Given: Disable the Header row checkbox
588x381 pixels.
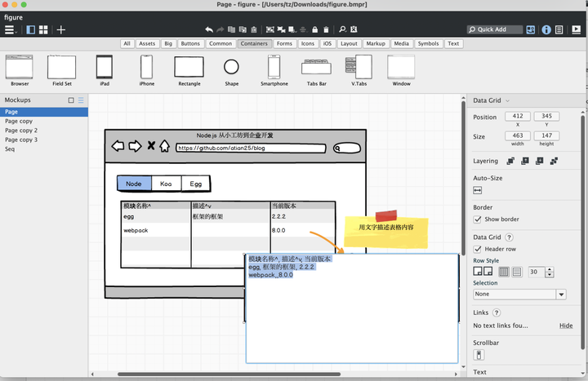Looking at the screenshot, I should point(478,249).
